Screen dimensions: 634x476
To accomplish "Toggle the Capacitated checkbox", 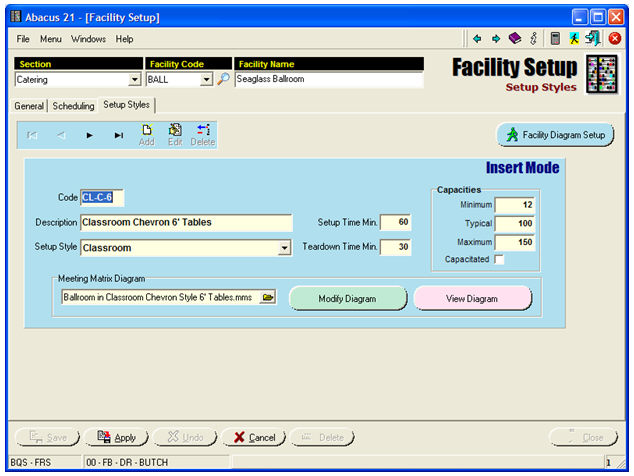I will tap(499, 260).
